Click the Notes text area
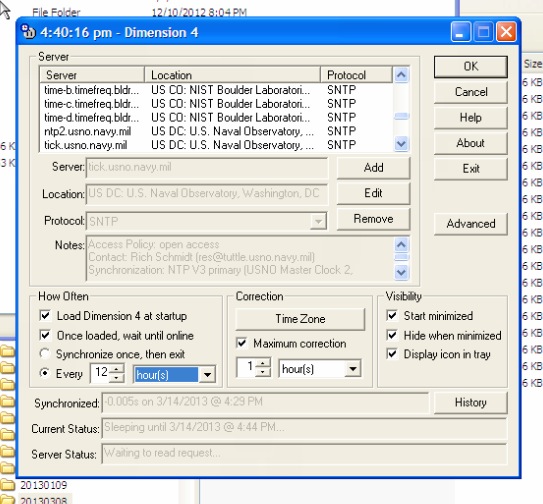 [x=240, y=258]
